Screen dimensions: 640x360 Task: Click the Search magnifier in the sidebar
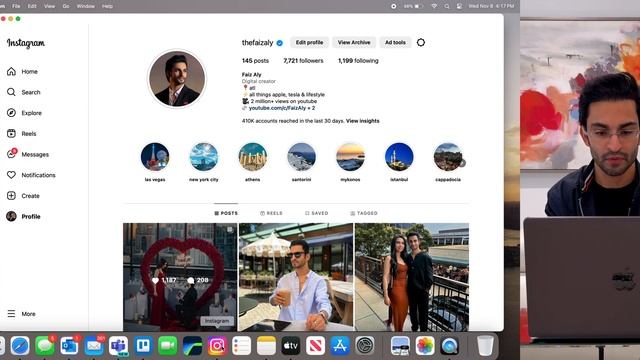(x=11, y=92)
